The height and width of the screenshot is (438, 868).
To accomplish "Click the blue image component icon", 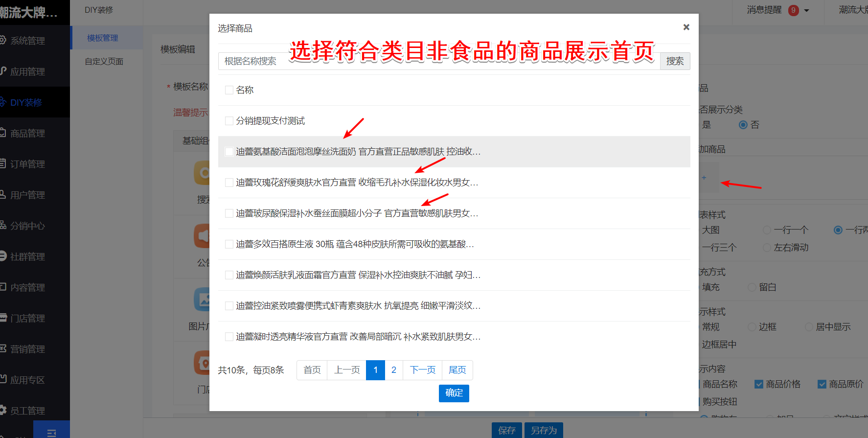I will point(202,299).
